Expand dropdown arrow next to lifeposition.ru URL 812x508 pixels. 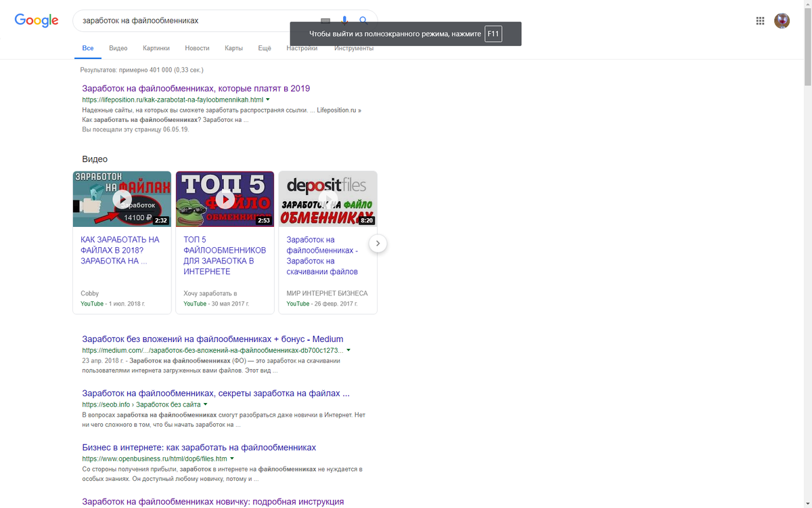click(x=268, y=100)
